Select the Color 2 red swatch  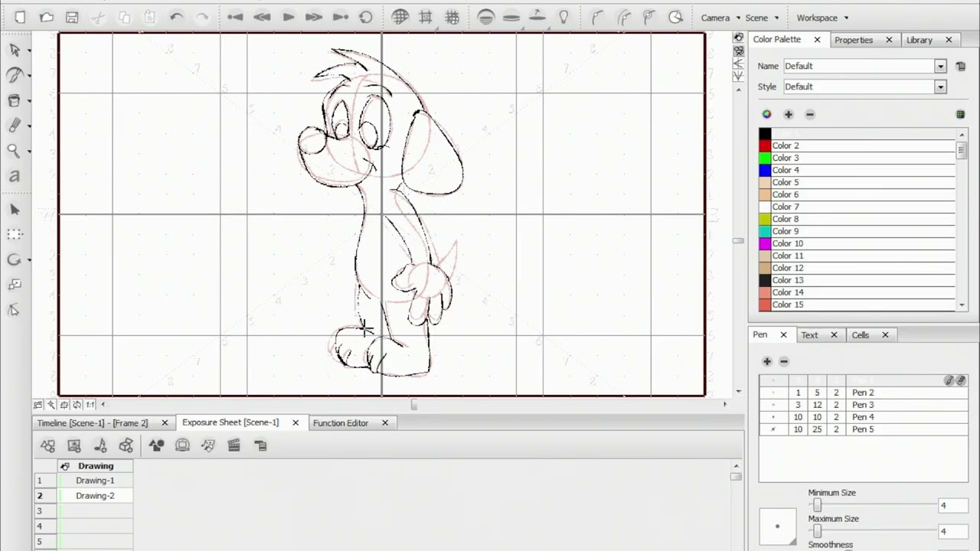click(765, 145)
